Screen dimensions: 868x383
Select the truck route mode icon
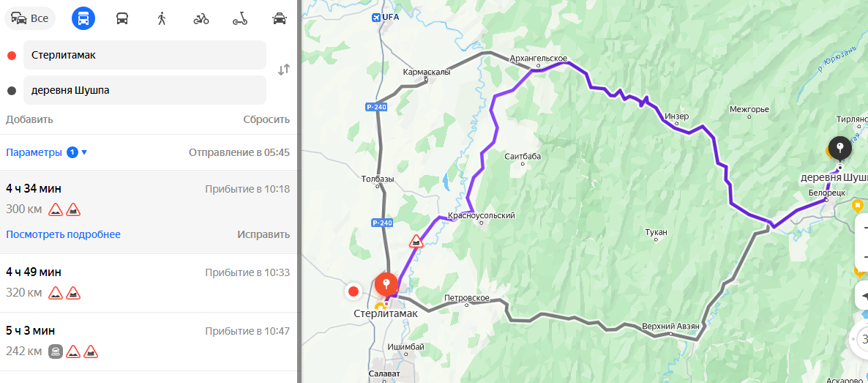click(x=83, y=18)
